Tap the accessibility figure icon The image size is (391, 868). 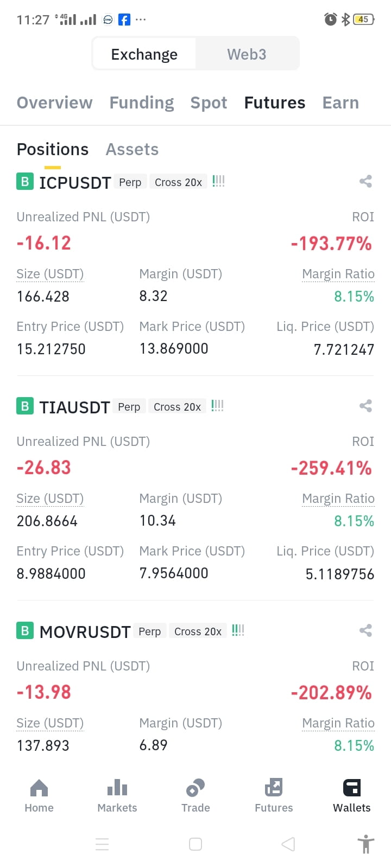366,844
